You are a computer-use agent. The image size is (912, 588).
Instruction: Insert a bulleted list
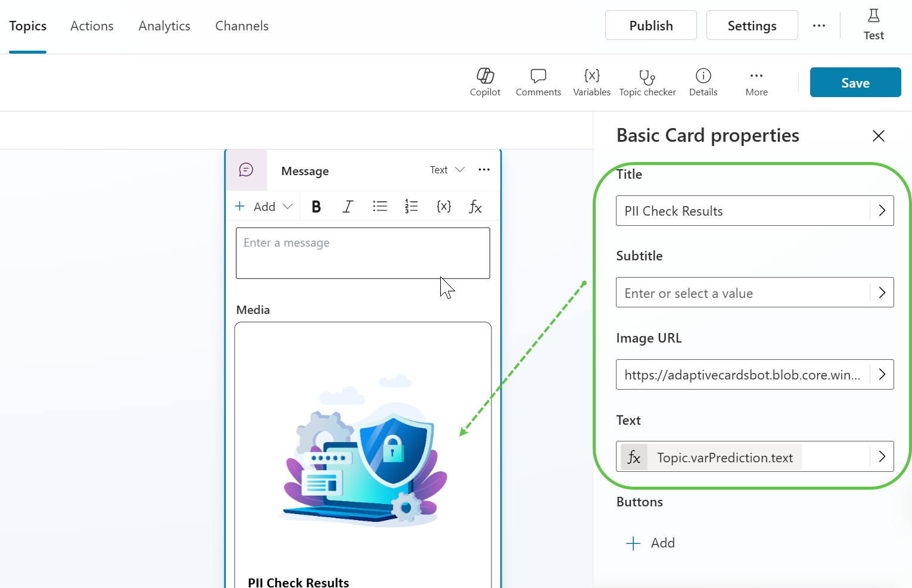[x=380, y=207]
